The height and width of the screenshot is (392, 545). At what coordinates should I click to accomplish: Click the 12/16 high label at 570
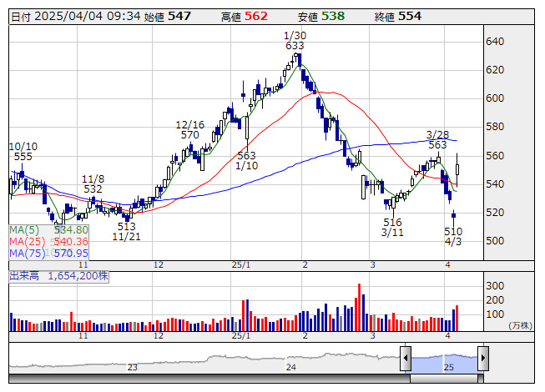(x=189, y=129)
